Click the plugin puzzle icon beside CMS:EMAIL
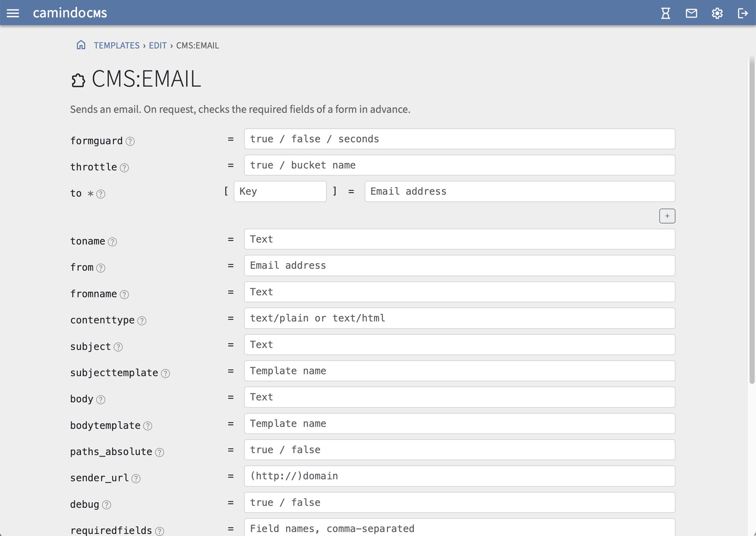756x536 pixels. [x=78, y=80]
